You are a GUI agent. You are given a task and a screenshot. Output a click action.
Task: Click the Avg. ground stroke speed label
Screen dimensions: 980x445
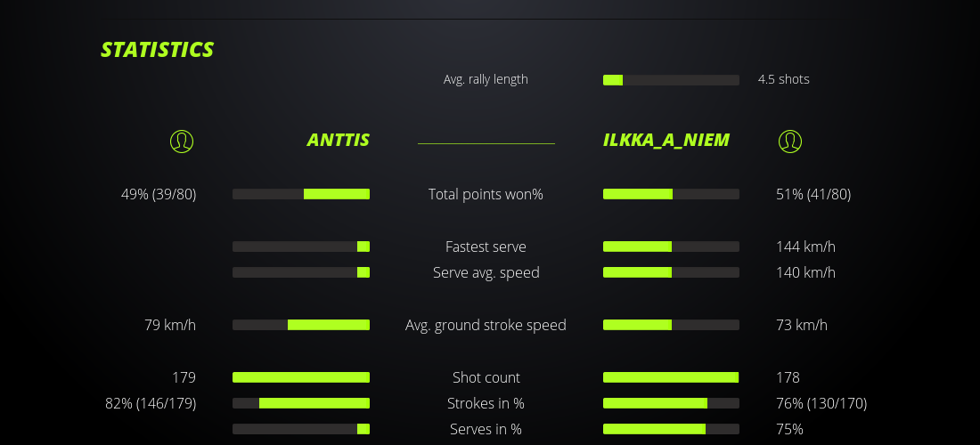tap(486, 325)
